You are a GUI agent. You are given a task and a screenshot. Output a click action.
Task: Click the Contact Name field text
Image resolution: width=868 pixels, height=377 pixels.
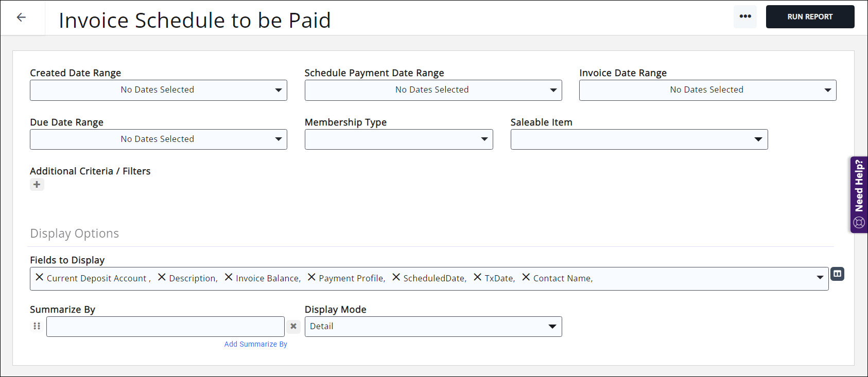click(563, 278)
